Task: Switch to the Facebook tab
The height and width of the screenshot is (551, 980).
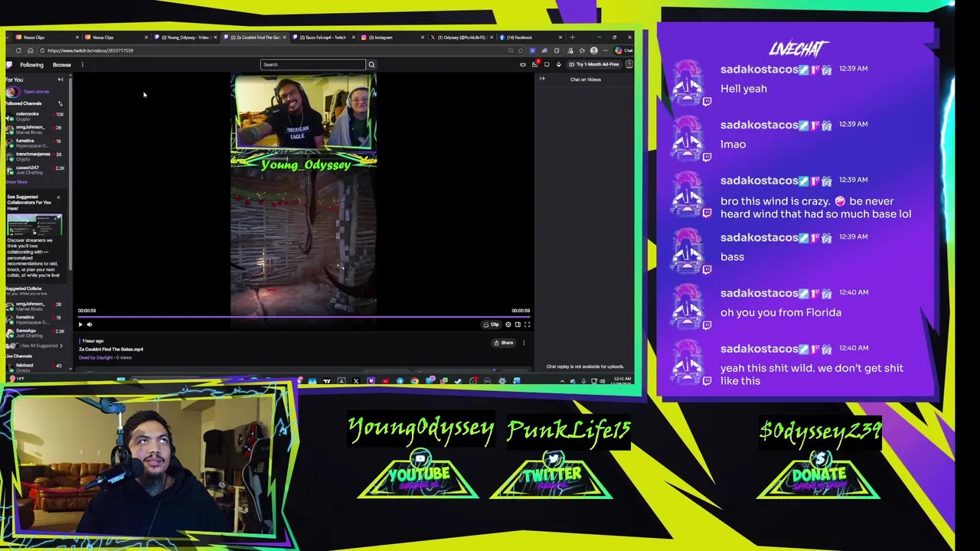Action: (531, 37)
